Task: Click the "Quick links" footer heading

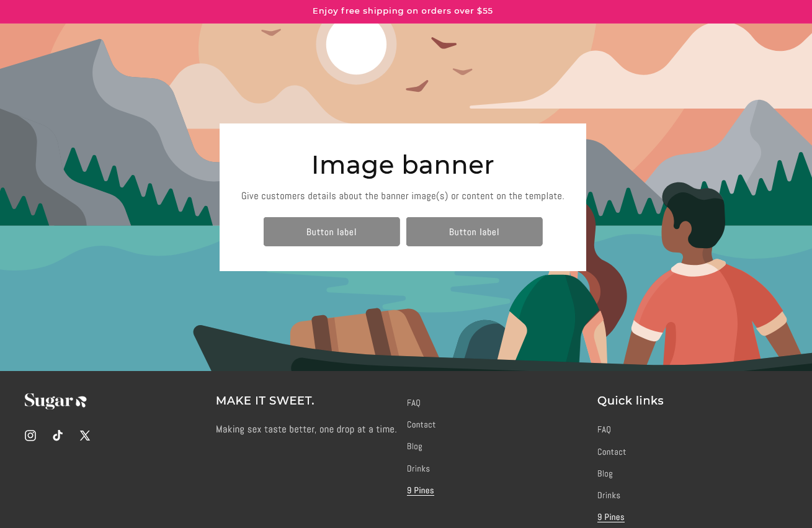Action: [630, 401]
